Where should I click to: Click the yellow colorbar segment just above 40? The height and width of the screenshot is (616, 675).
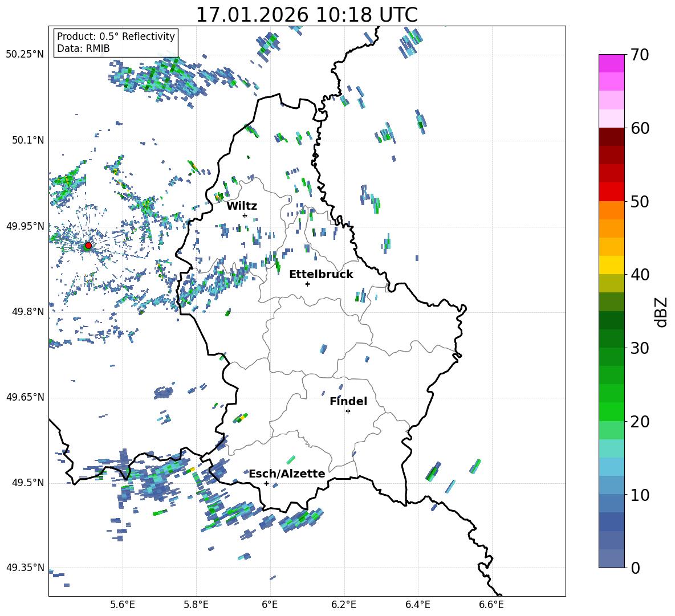pyautogui.click(x=611, y=266)
